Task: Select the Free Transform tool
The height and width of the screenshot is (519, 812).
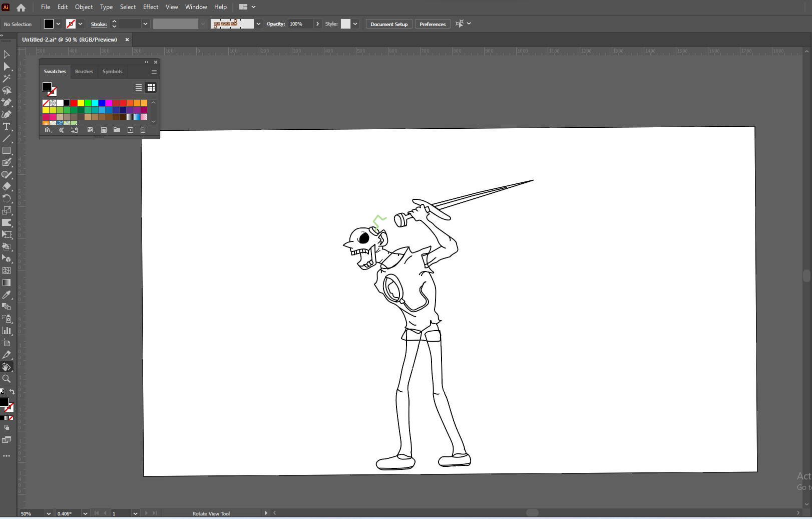Action: click(7, 234)
